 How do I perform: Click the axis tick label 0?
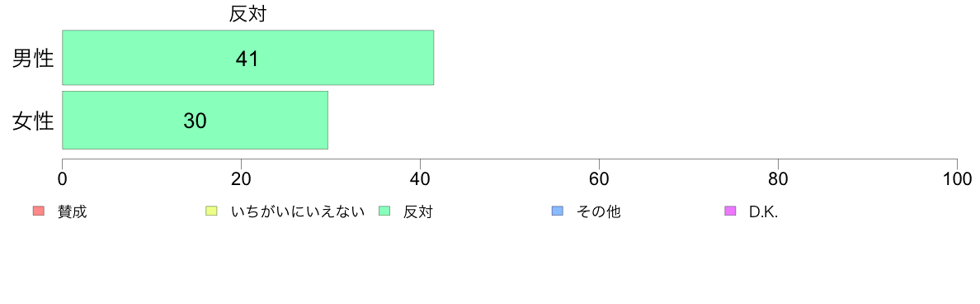pos(63,179)
